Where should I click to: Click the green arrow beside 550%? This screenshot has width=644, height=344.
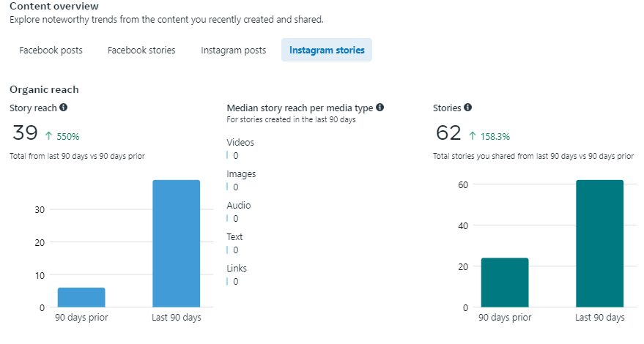pos(49,135)
